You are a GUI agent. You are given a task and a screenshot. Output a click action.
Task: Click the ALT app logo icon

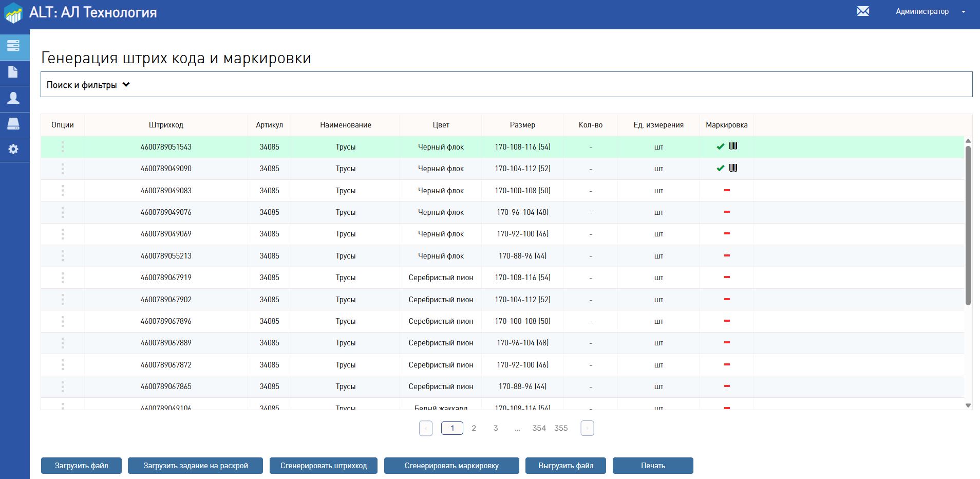click(x=13, y=13)
